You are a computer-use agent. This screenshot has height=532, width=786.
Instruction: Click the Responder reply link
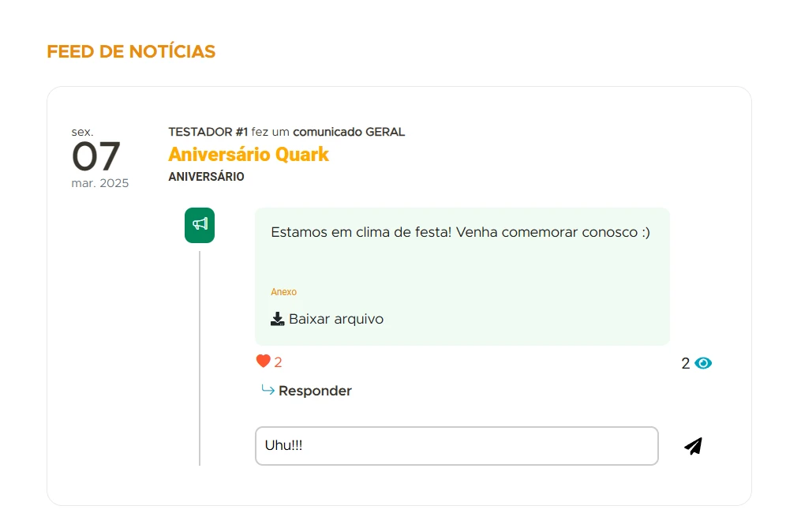coord(315,391)
